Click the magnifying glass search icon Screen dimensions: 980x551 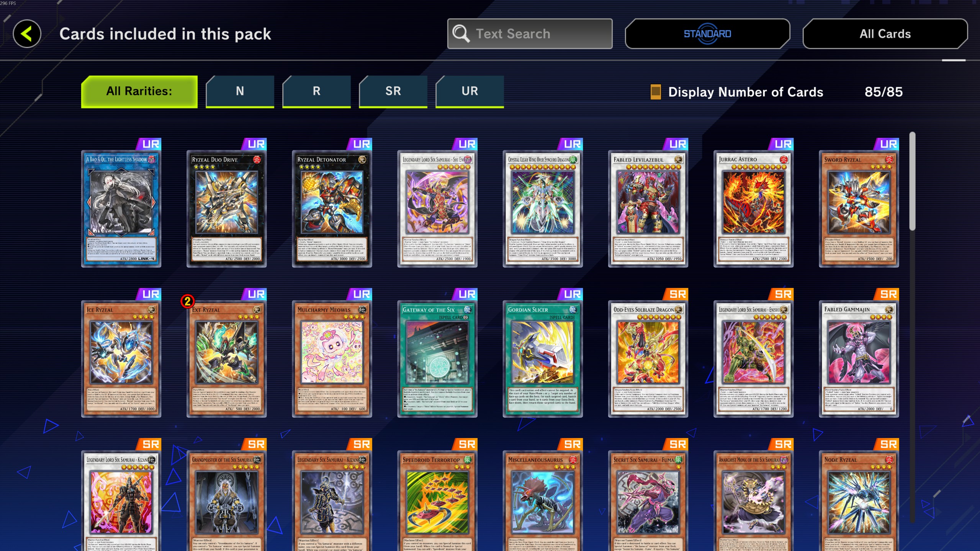pos(461,34)
